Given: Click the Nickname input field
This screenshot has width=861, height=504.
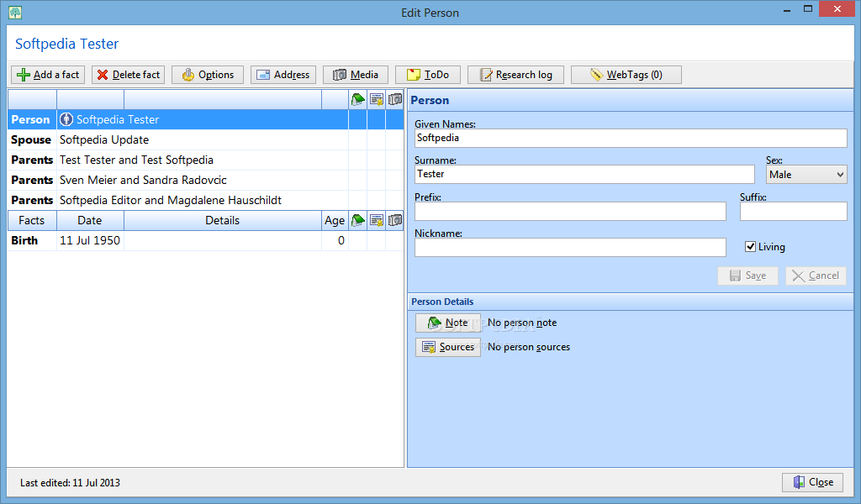Looking at the screenshot, I should pyautogui.click(x=570, y=247).
